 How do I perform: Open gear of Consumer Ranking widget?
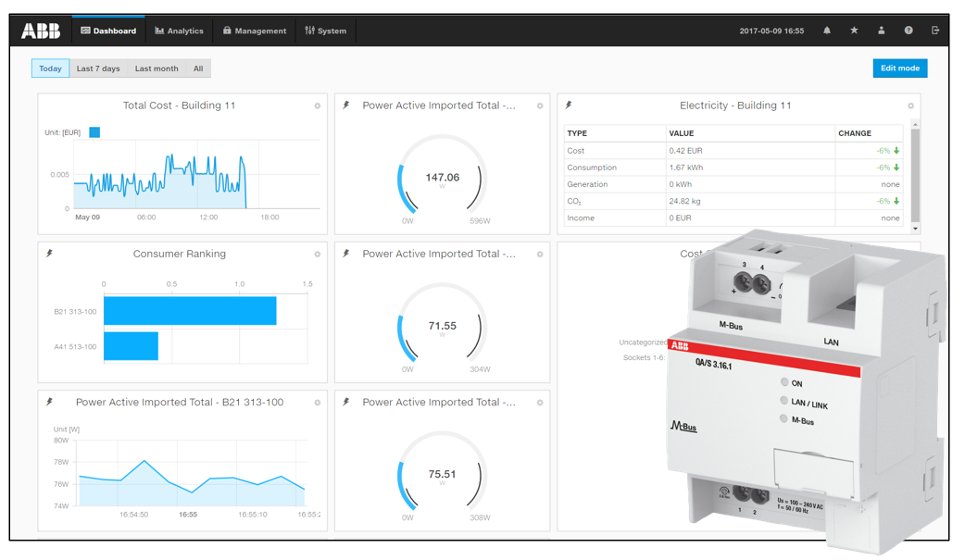tap(318, 255)
